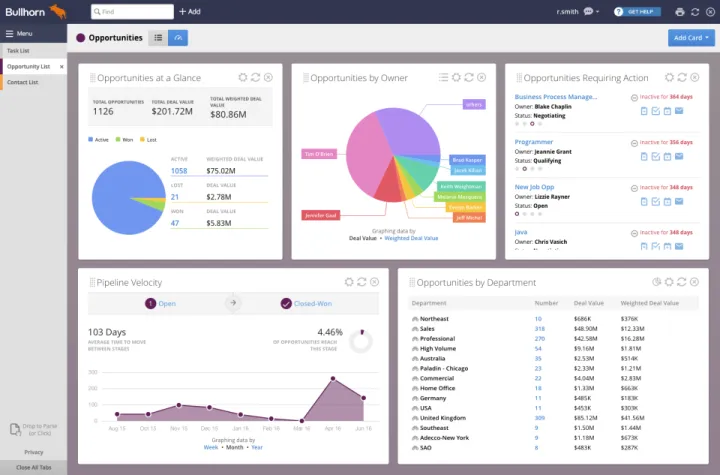The height and width of the screenshot is (475, 720).
Task: Open the Business Process Manage opportunity link
Action: [555, 97]
